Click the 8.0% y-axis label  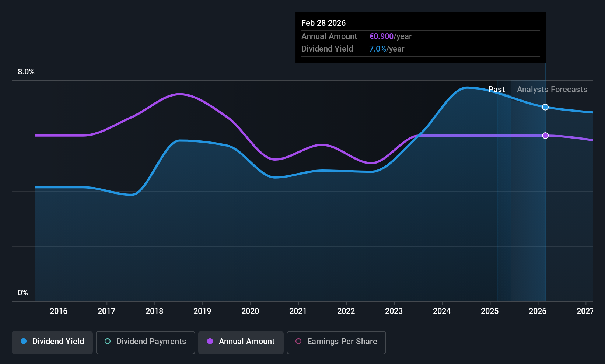pyautogui.click(x=26, y=72)
